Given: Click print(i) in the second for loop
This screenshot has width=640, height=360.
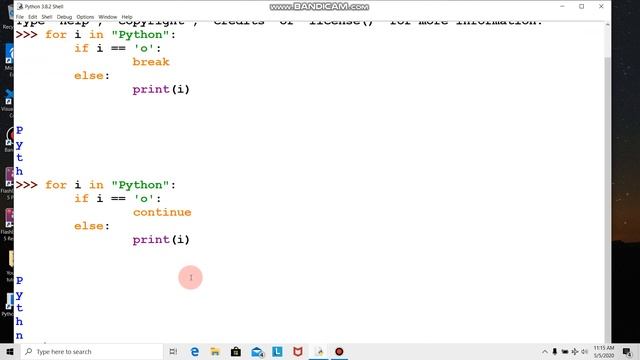Looking at the screenshot, I should pos(161,240).
